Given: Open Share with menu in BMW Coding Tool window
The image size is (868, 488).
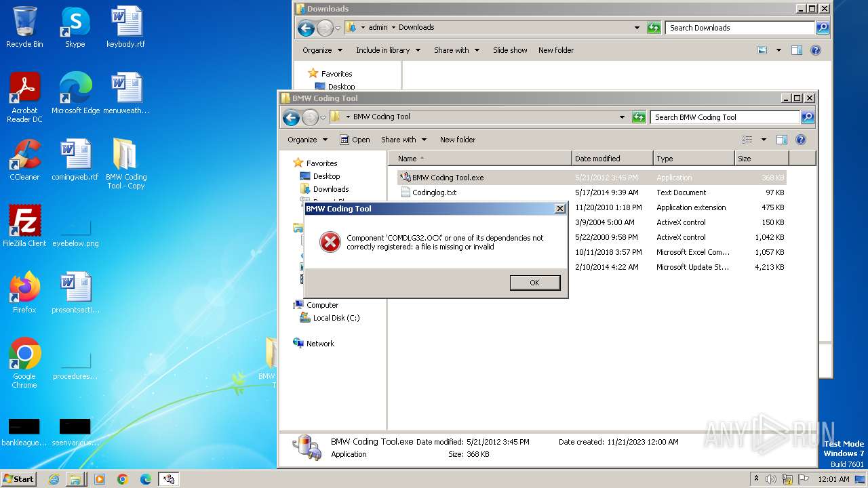Looking at the screenshot, I should click(404, 140).
